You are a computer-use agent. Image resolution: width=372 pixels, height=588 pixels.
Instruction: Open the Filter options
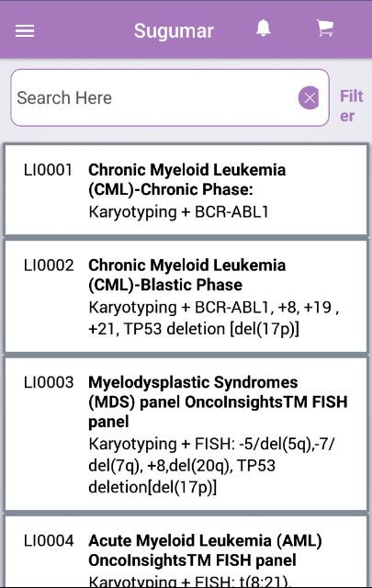pyautogui.click(x=352, y=107)
